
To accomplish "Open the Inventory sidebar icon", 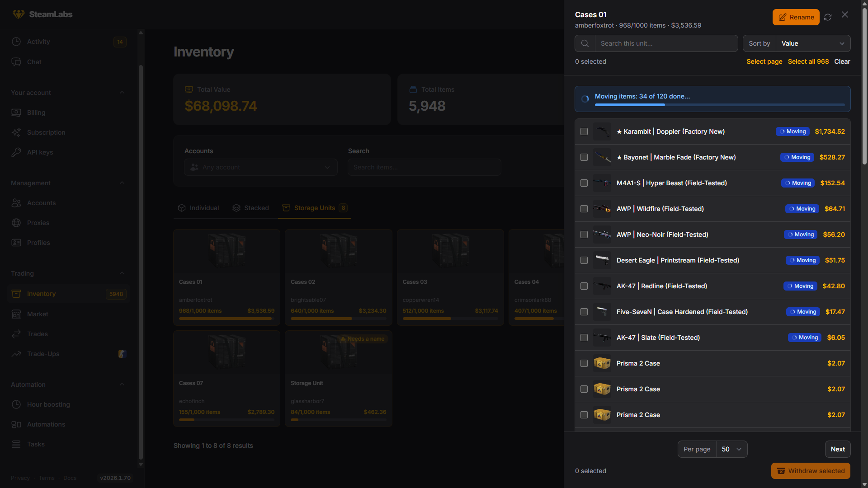I will click(x=16, y=294).
